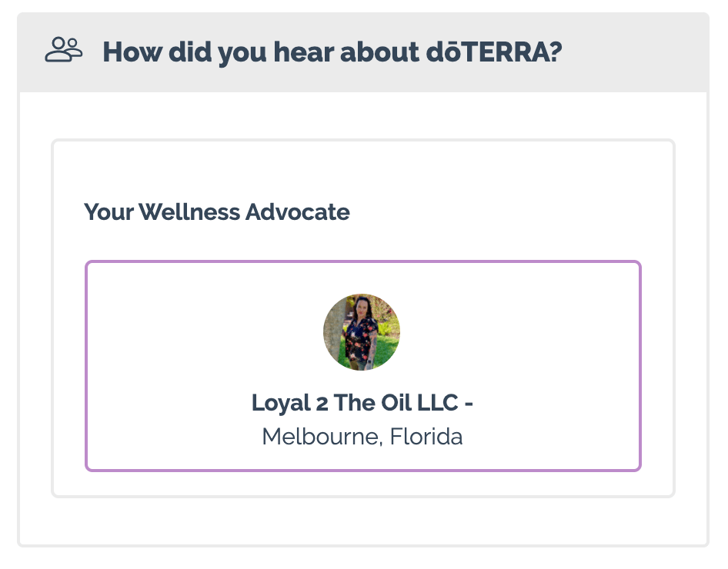Screen dimensions: 728x569
Task: Click the inner white Wellness Advocate panel
Action: pos(363,318)
